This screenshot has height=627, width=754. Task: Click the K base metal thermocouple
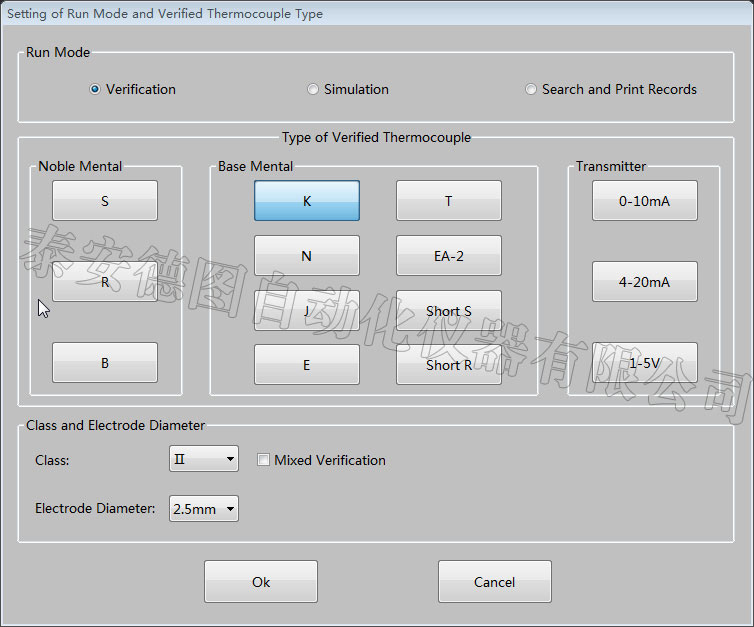306,201
